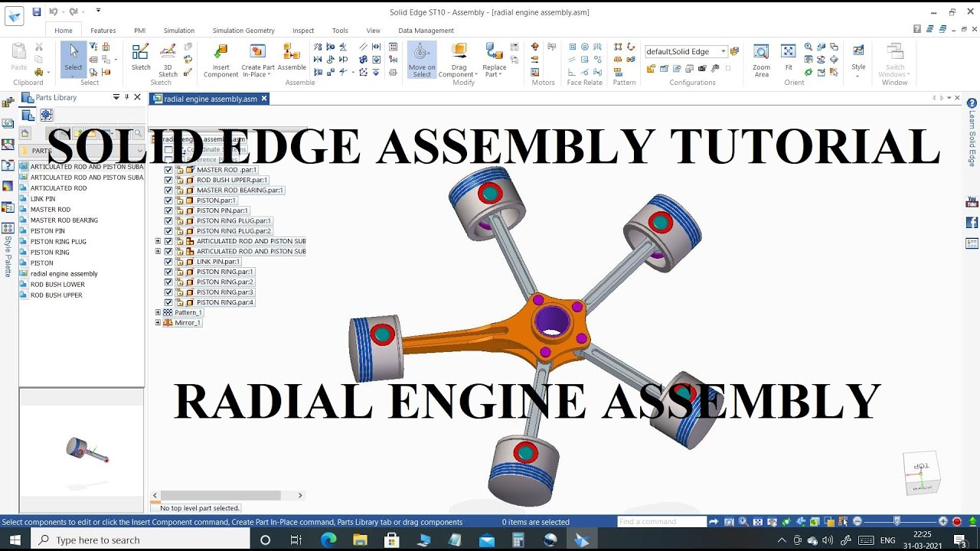Uncheck MASTER ROD .par:1 visibility

(x=168, y=170)
